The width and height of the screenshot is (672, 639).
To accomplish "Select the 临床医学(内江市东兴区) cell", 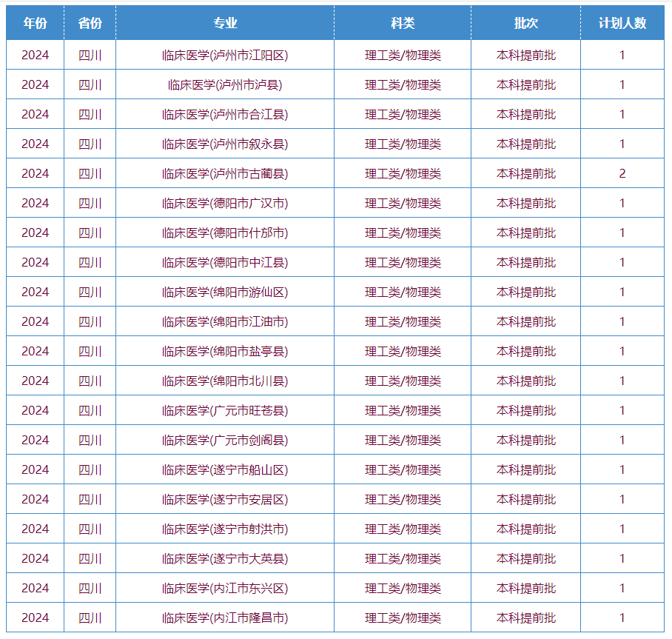I will pos(225,588).
